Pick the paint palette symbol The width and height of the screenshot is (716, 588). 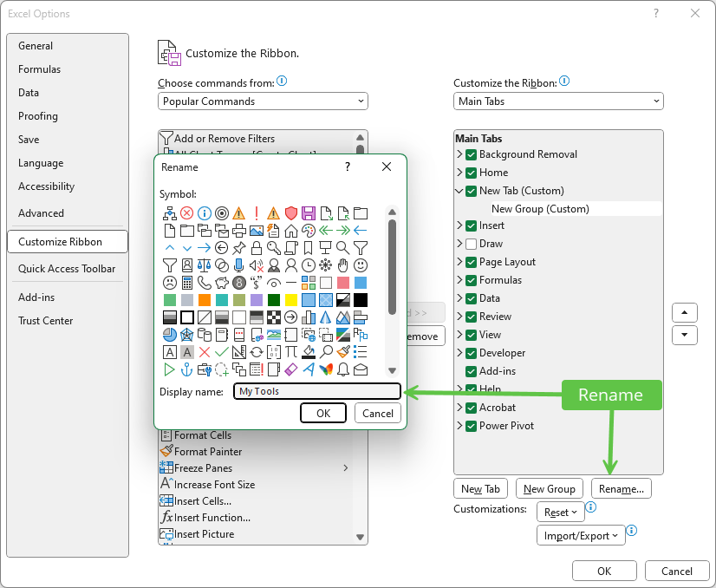(x=309, y=231)
